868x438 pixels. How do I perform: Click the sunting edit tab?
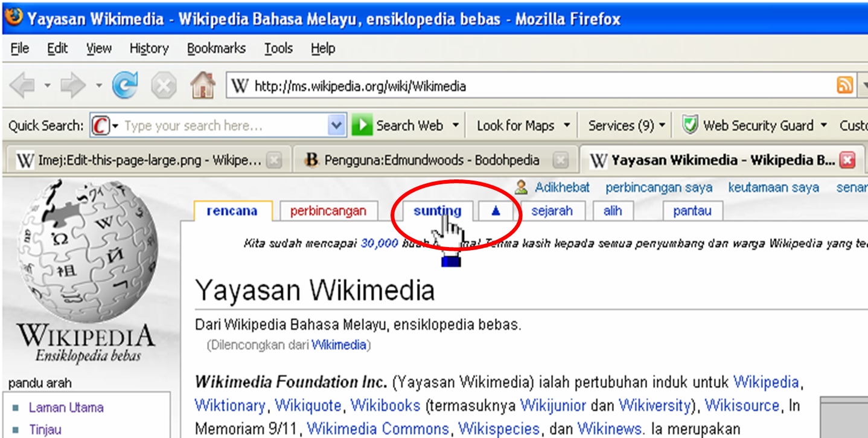pyautogui.click(x=437, y=211)
